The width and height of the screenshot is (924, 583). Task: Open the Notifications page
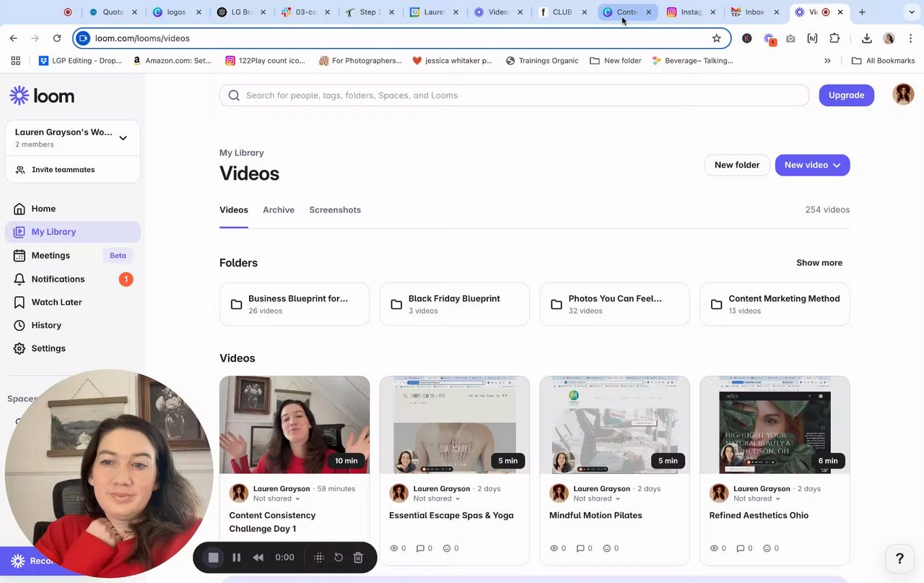(72, 279)
